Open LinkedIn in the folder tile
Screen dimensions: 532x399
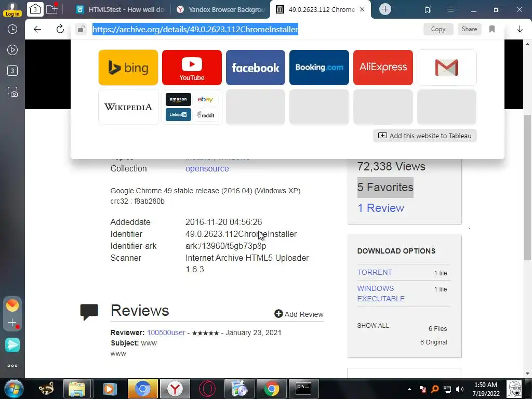coord(178,115)
